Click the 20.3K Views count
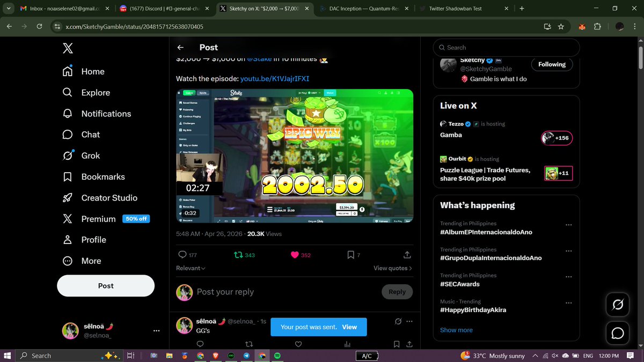Image resolution: width=644 pixels, height=362 pixels. click(x=264, y=234)
